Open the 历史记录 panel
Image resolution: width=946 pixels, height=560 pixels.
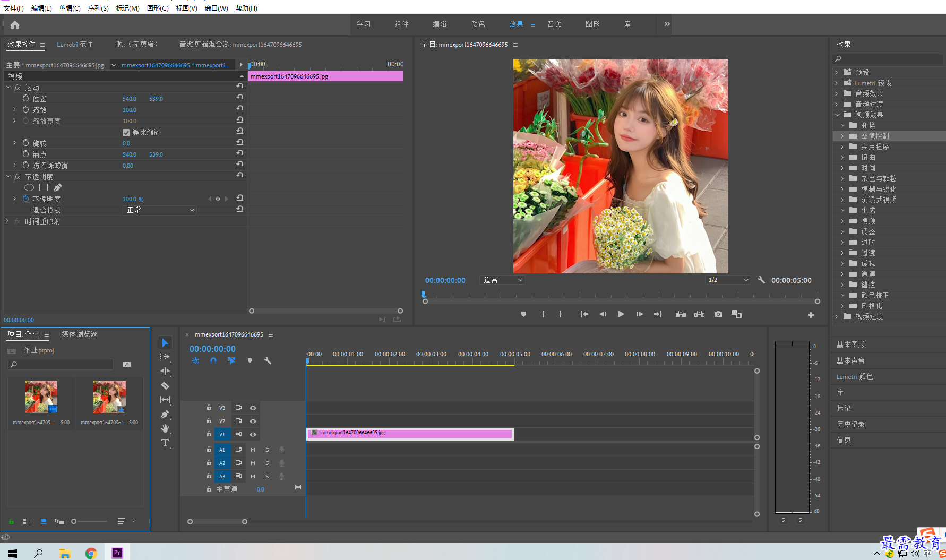coord(850,424)
